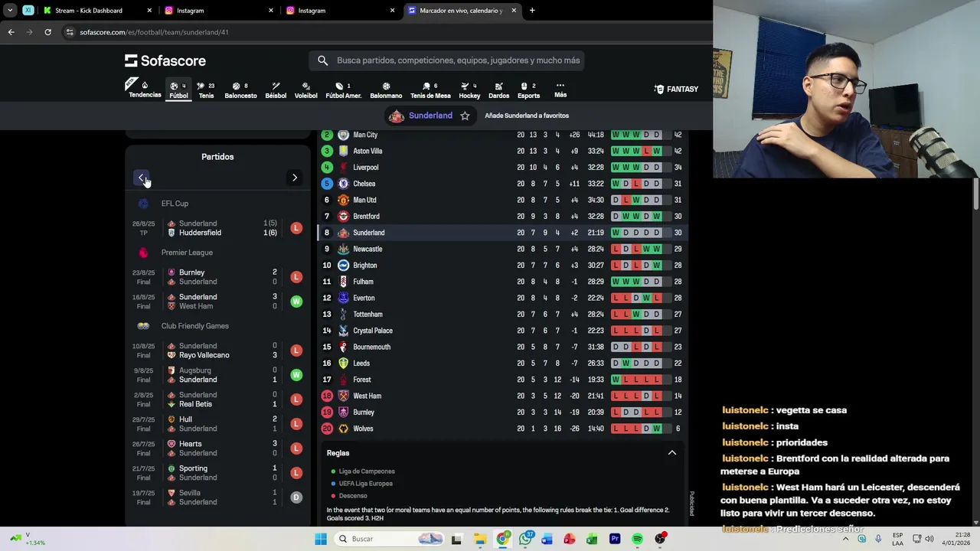Select Chelsea in the standings
Viewport: 980px width, 551px height.
pyautogui.click(x=502, y=184)
